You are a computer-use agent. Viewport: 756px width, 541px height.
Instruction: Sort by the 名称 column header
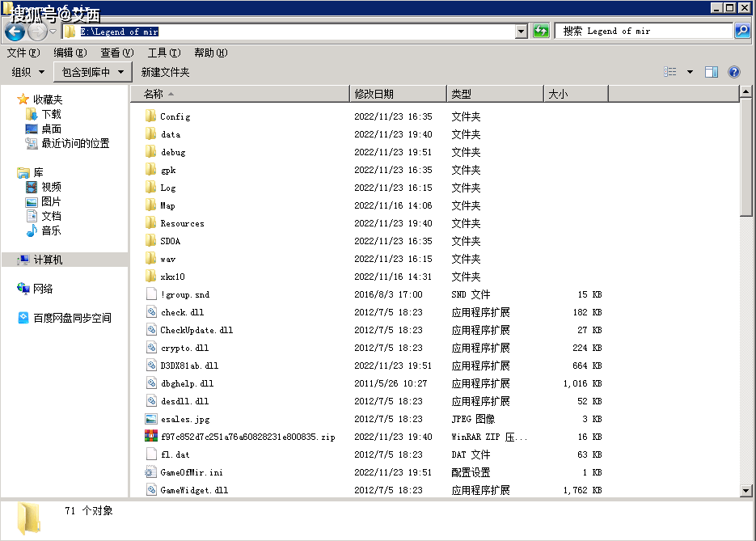tap(239, 94)
